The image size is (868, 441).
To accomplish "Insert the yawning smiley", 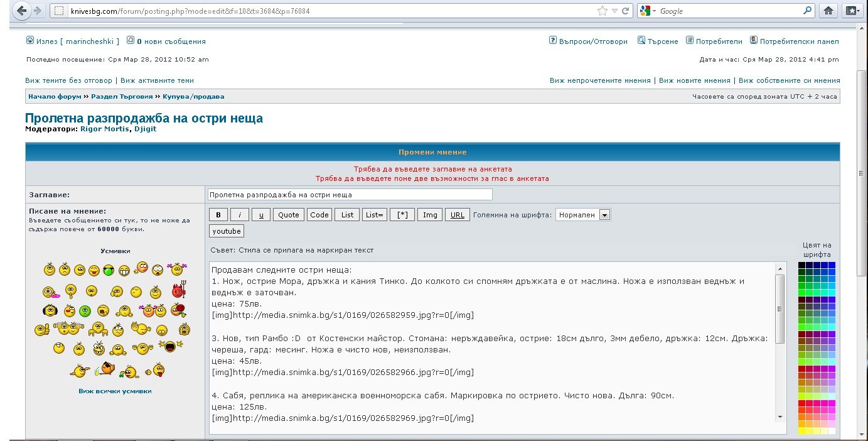I will (103, 311).
